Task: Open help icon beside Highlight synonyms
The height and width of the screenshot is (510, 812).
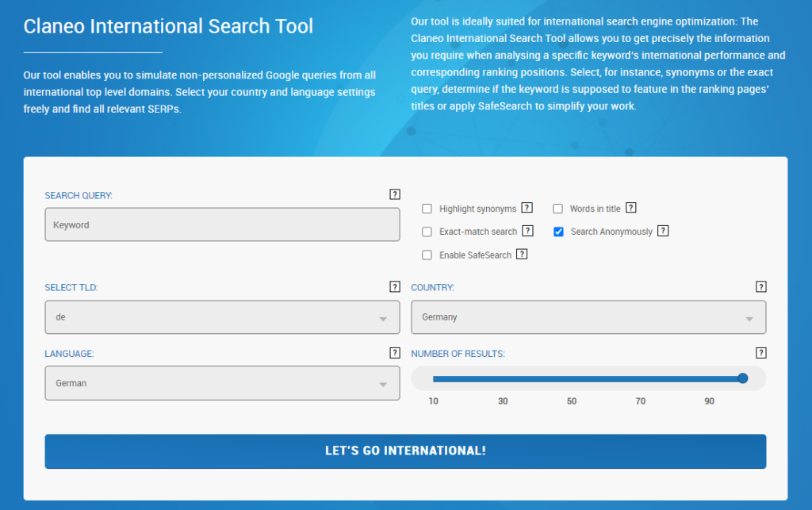Action: (527, 208)
